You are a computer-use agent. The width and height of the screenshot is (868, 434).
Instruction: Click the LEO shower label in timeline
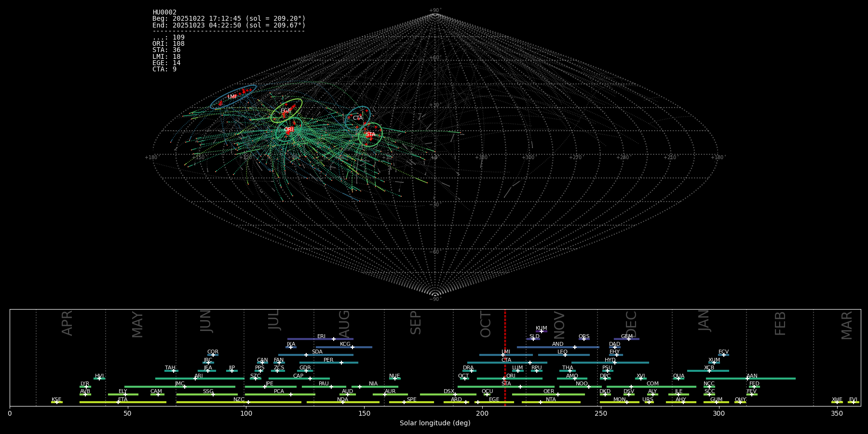563,352
